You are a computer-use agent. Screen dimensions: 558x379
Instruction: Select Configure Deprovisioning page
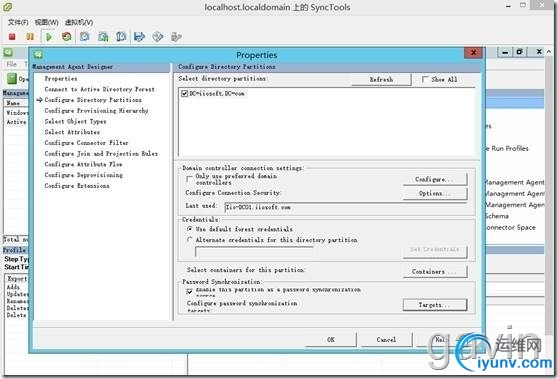pyautogui.click(x=84, y=175)
